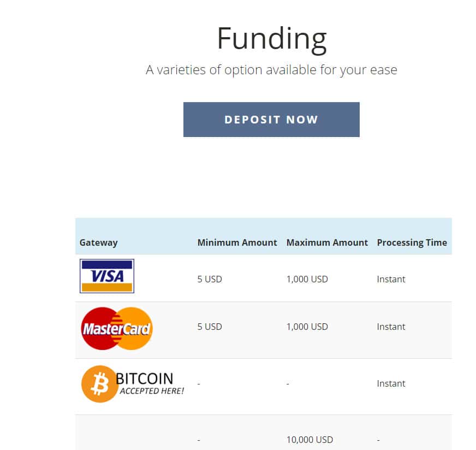Click the orange Bitcoin coin symbol
This screenshot has height=450, width=476.
(x=99, y=384)
